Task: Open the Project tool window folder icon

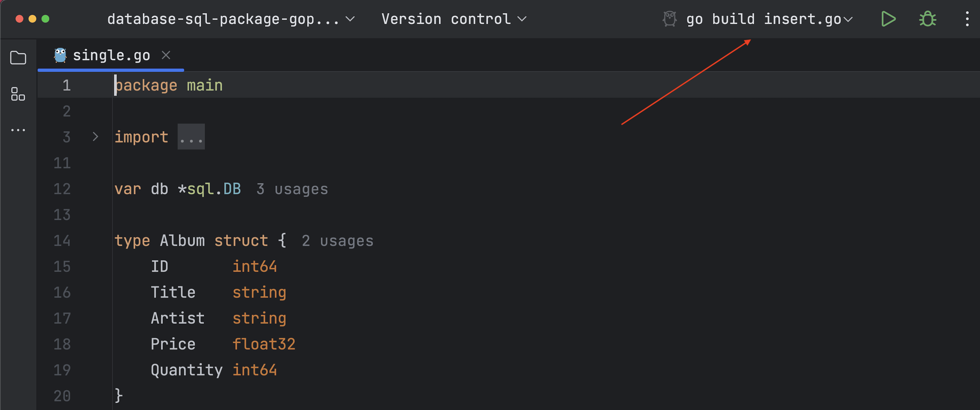Action: 18,58
